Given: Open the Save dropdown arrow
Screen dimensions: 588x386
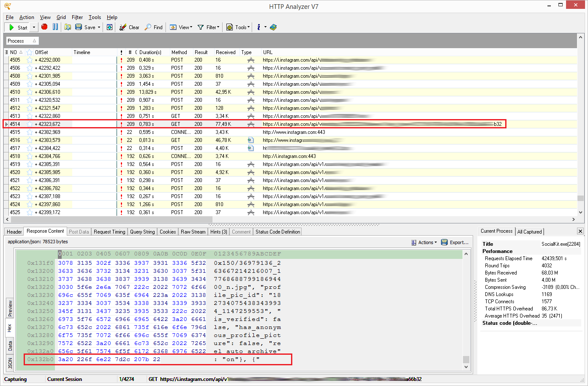Looking at the screenshot, I should click(x=99, y=27).
